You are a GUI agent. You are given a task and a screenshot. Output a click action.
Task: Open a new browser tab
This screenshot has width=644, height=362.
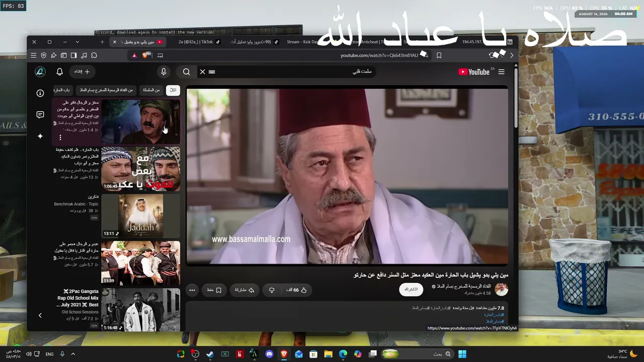pyautogui.click(x=102, y=42)
